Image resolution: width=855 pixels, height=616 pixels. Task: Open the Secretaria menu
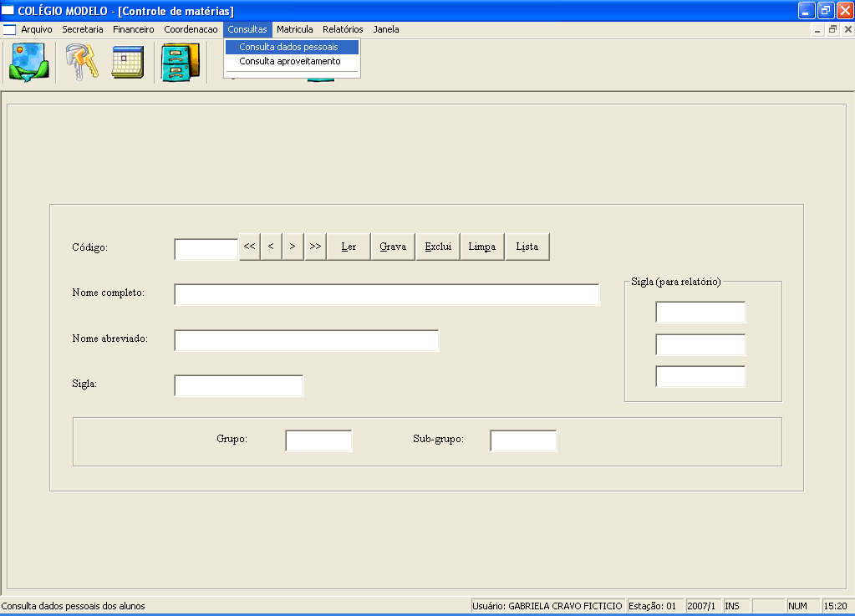pos(83,29)
